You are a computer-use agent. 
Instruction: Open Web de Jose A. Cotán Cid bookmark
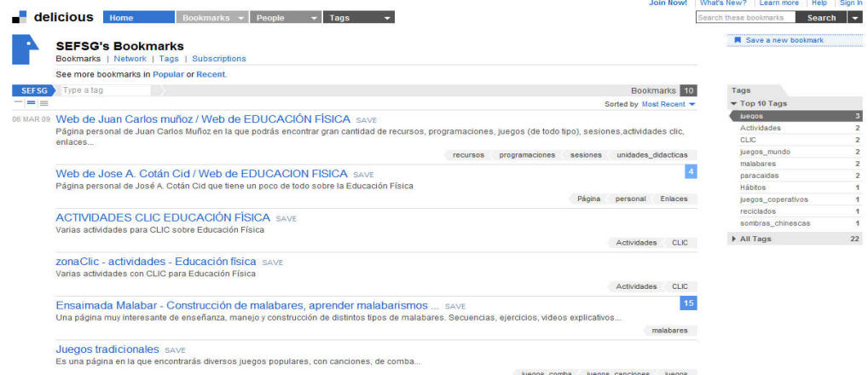click(201, 174)
